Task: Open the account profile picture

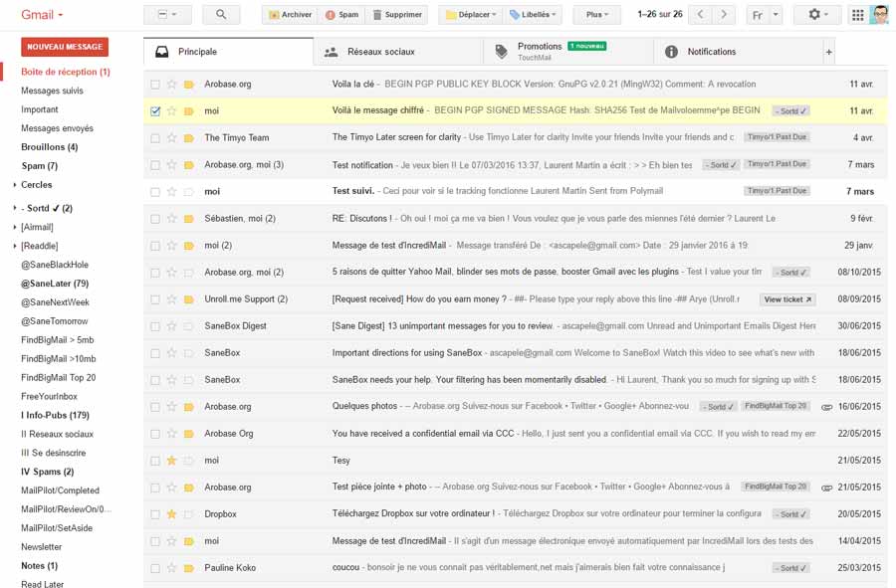Action: (x=879, y=15)
